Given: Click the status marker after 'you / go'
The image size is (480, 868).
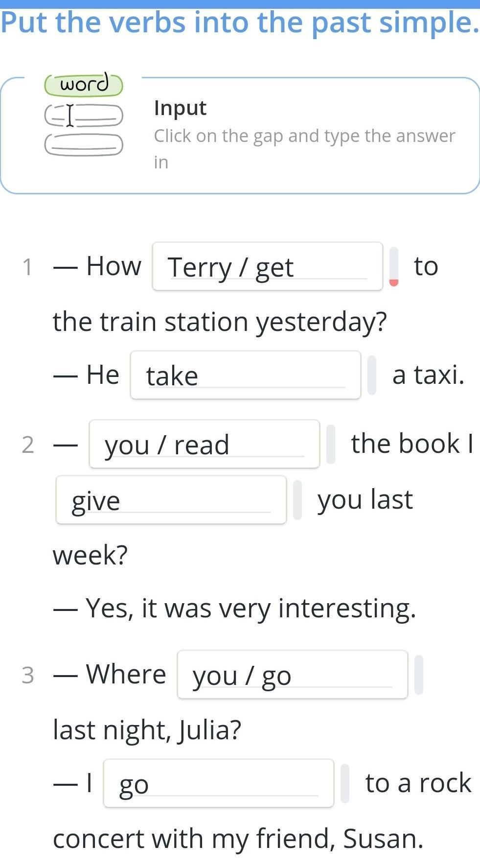Looking at the screenshot, I should coord(419,675).
